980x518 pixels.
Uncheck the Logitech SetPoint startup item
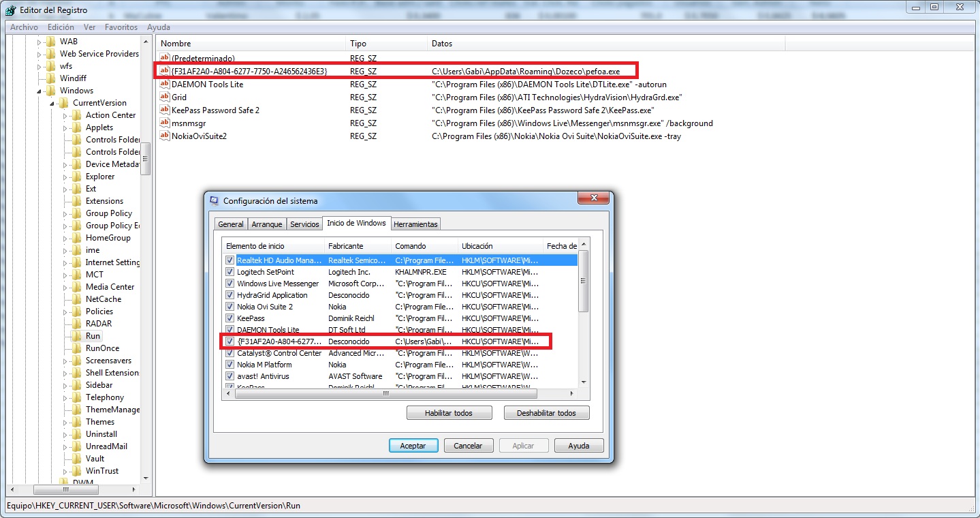pyautogui.click(x=230, y=272)
